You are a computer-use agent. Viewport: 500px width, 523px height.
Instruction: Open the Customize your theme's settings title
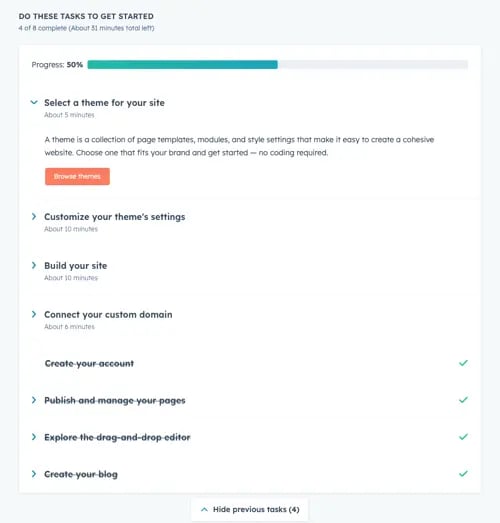115,217
